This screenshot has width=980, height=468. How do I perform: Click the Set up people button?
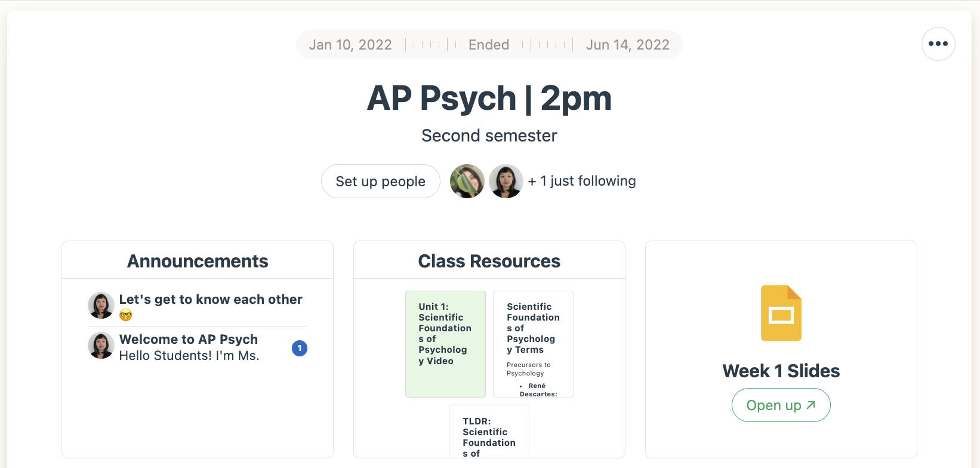coord(381,181)
